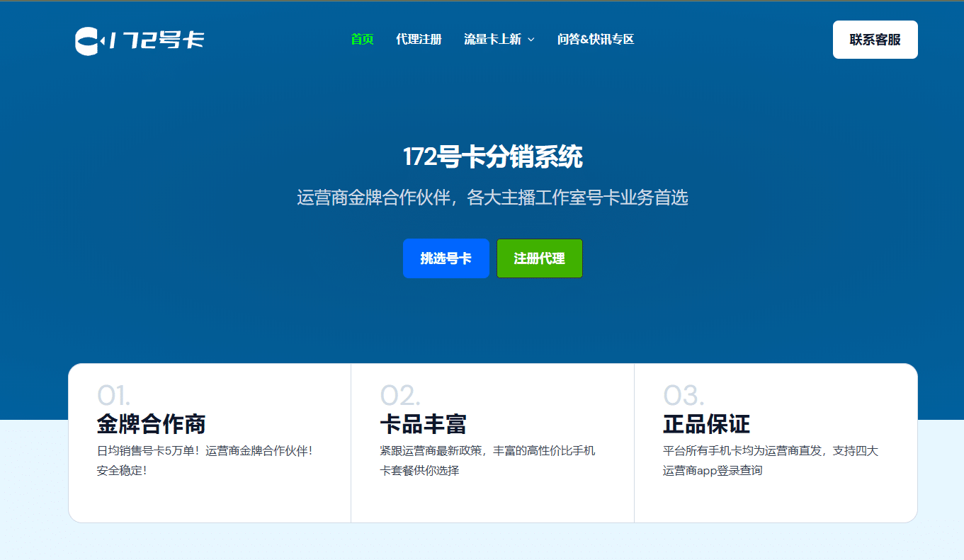Click the blue 挑选号卡 button

(x=446, y=258)
